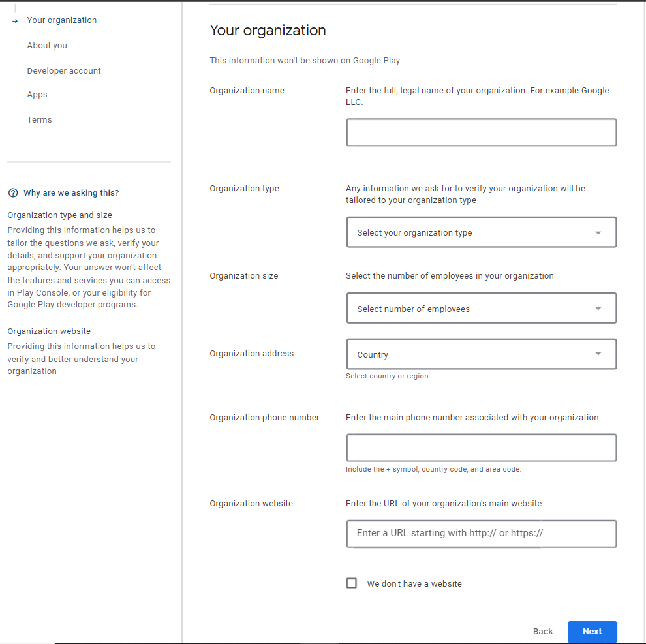Click the arrow icon beside Your organization

(15, 21)
